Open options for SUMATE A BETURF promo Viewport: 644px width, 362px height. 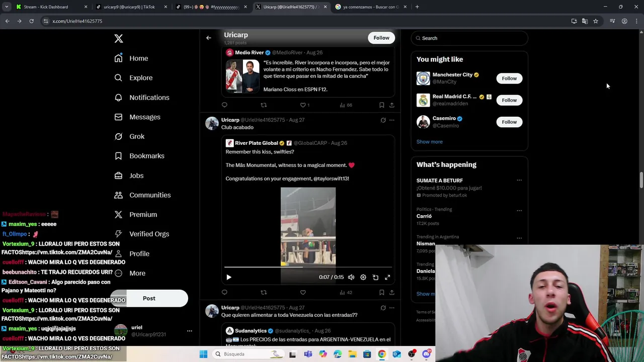[x=519, y=180]
